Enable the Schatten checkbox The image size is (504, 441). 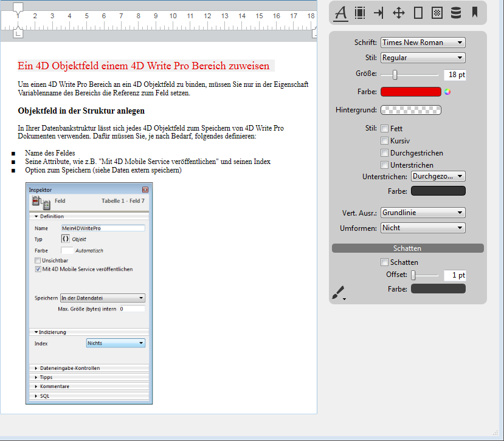(385, 262)
